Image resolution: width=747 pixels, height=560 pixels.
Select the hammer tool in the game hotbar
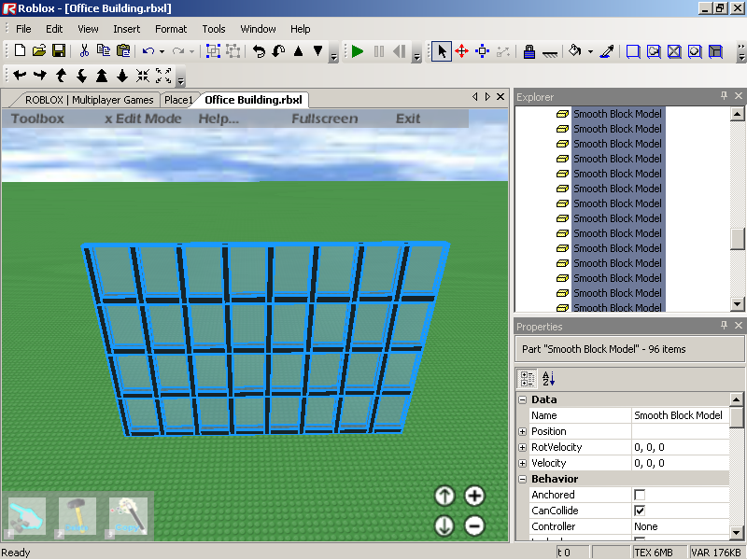(78, 516)
